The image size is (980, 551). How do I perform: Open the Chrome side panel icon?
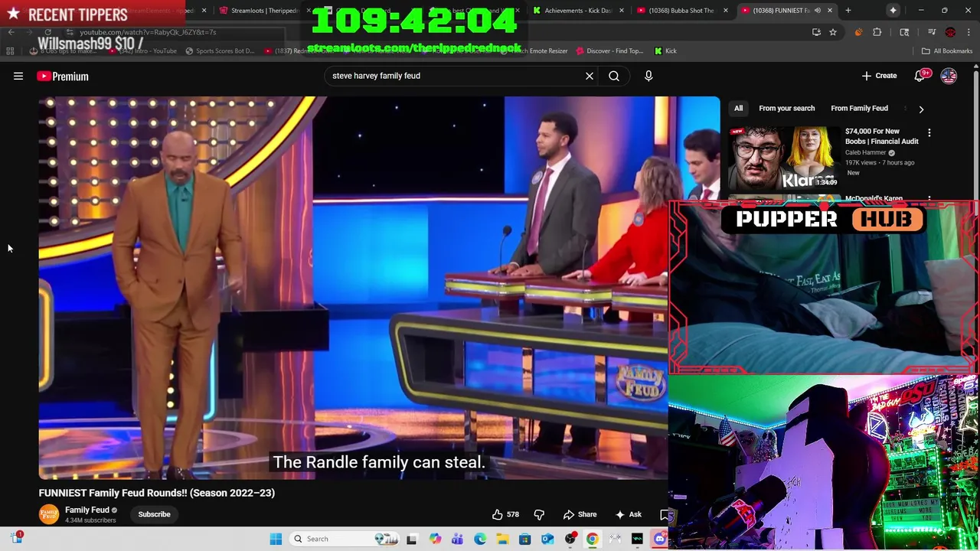coord(904,32)
